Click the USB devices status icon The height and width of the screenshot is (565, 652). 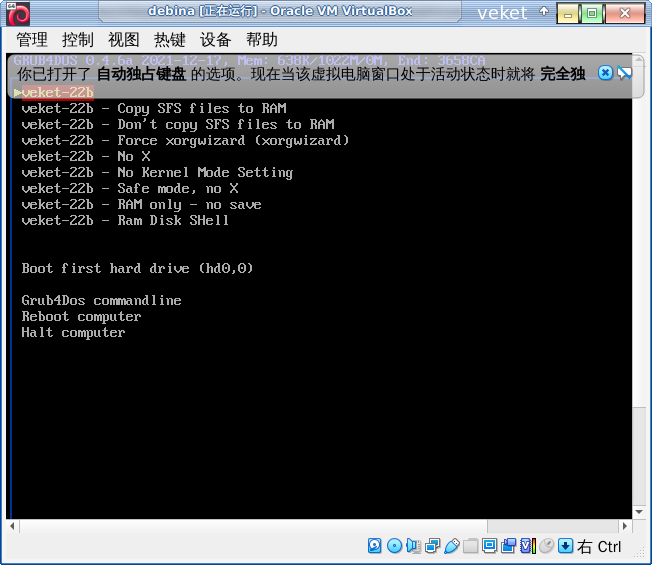coord(452,545)
